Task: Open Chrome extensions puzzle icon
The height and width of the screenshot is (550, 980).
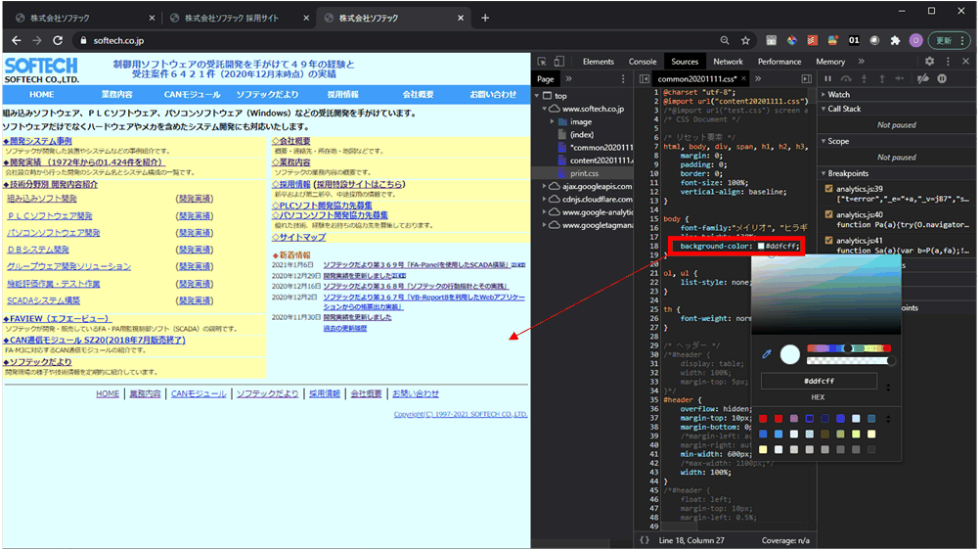Action: coord(895,40)
